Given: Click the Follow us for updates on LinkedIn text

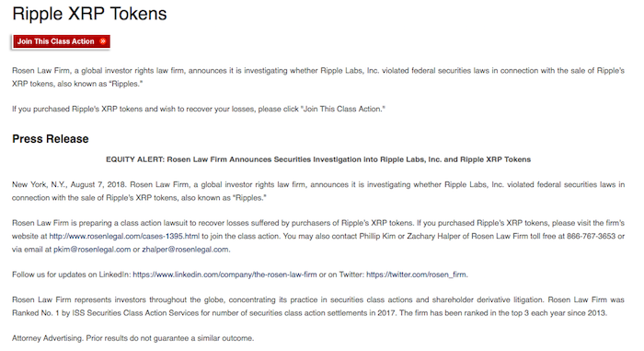Looking at the screenshot, I should (71, 275).
